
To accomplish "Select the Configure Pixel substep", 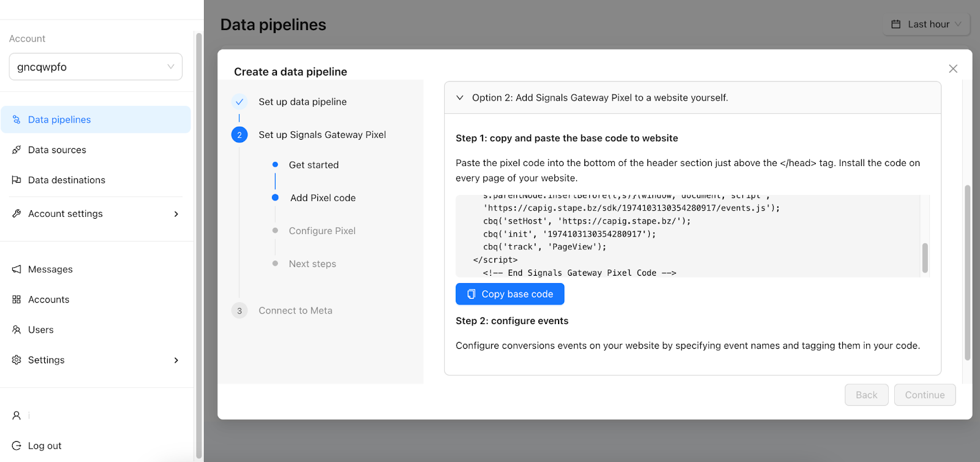I will click(322, 231).
